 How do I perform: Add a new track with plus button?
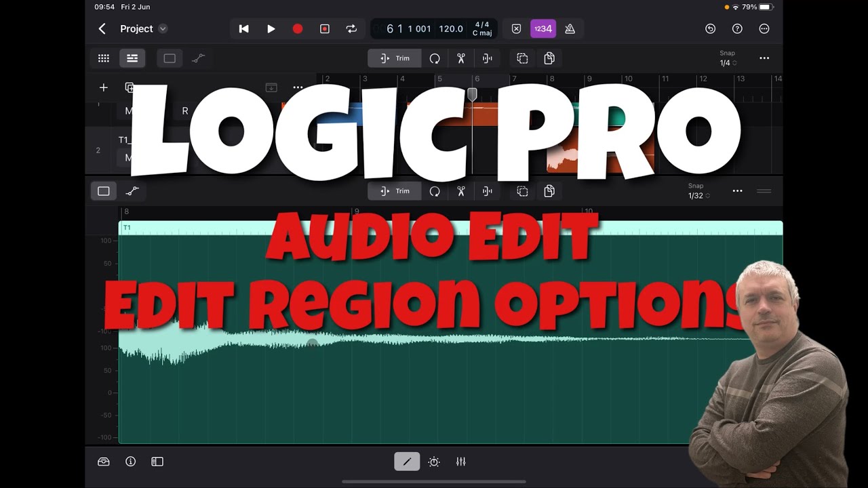coord(103,87)
